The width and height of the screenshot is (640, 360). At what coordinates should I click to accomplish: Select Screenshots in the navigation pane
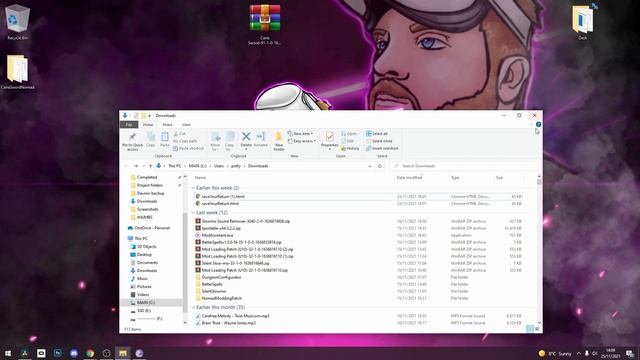[147, 209]
